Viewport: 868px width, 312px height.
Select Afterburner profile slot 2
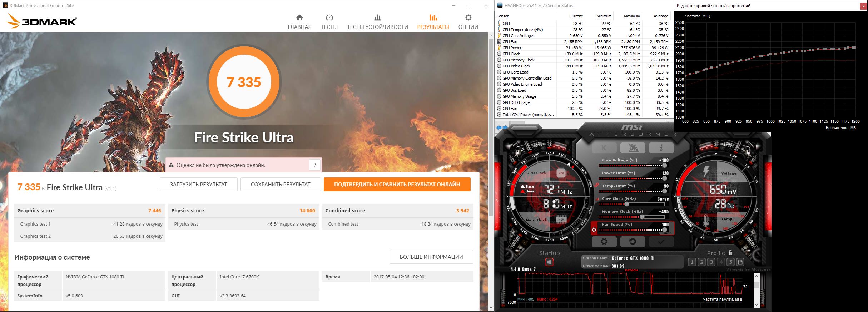(x=701, y=262)
